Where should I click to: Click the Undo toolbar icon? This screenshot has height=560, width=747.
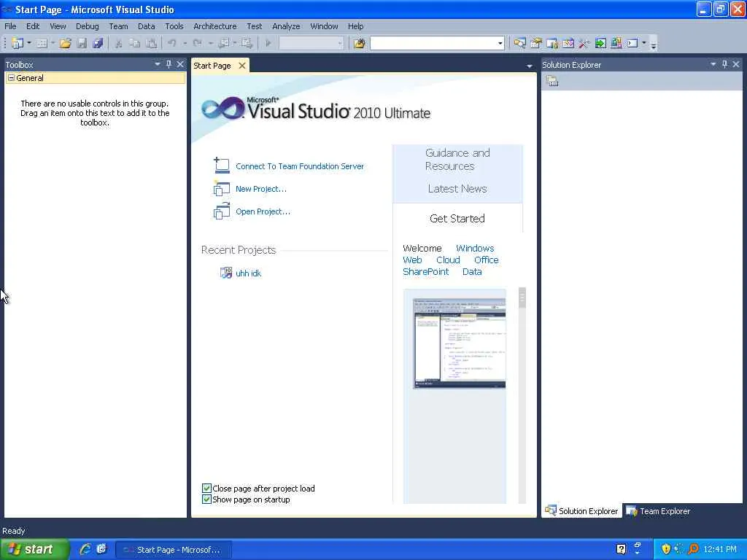(x=172, y=43)
